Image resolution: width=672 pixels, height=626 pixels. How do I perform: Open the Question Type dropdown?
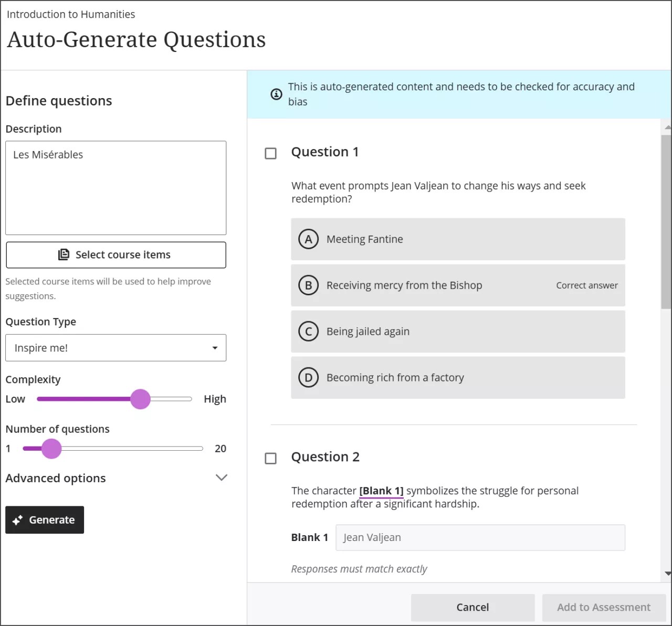coord(115,348)
